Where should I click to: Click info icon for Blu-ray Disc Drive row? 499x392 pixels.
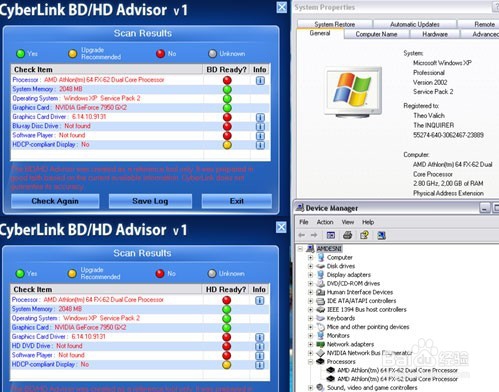pyautogui.click(x=260, y=127)
